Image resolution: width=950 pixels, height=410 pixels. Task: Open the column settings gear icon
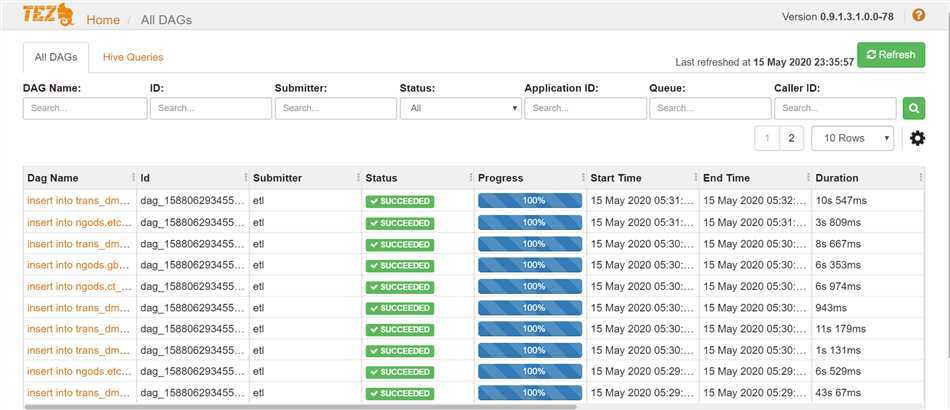(917, 138)
